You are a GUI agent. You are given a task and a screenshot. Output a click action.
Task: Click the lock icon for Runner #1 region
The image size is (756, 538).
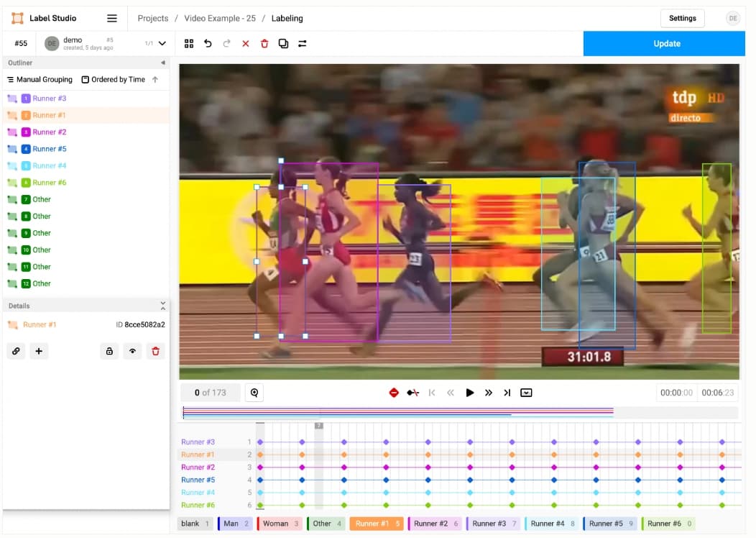[x=109, y=351]
